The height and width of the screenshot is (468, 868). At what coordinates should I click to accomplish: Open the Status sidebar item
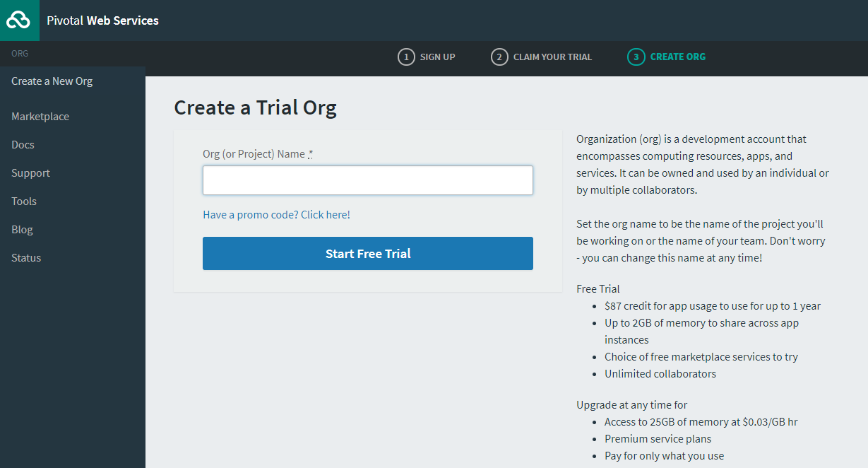[26, 258]
